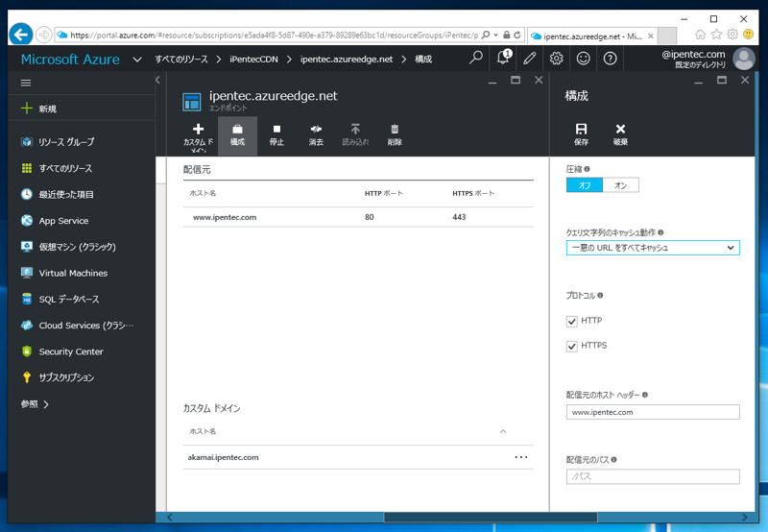Image resolution: width=768 pixels, height=532 pixels.
Task: Click the pencil edit dashboard icon
Action: click(x=530, y=59)
